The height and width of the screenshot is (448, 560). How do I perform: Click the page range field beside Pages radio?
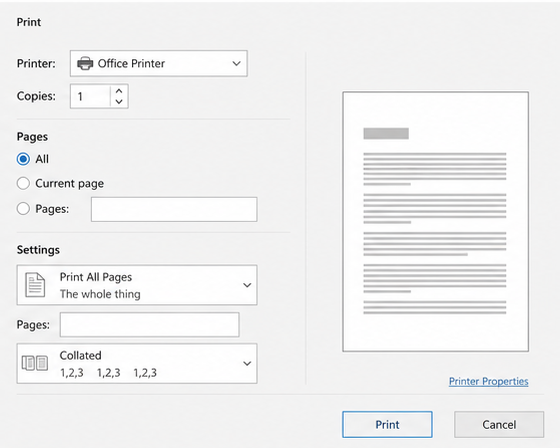point(174,209)
